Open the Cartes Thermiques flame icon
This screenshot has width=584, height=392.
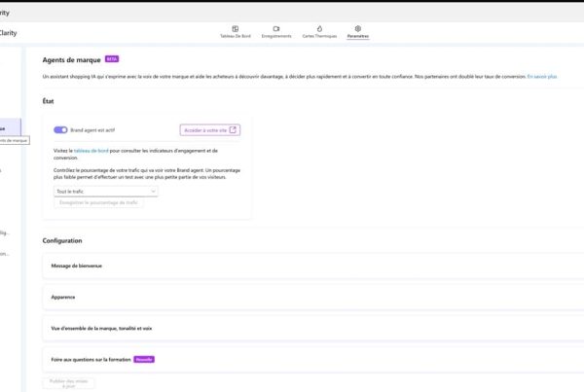tap(319, 28)
